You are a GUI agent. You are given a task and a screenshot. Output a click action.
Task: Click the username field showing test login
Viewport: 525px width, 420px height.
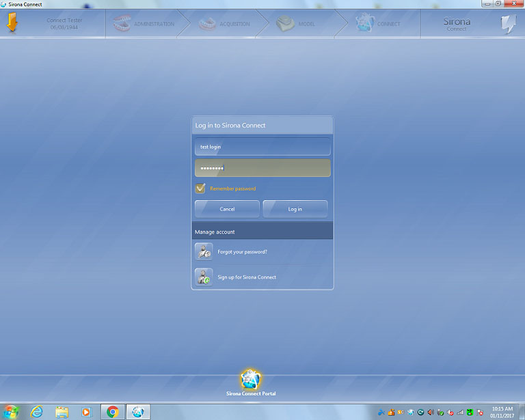262,147
